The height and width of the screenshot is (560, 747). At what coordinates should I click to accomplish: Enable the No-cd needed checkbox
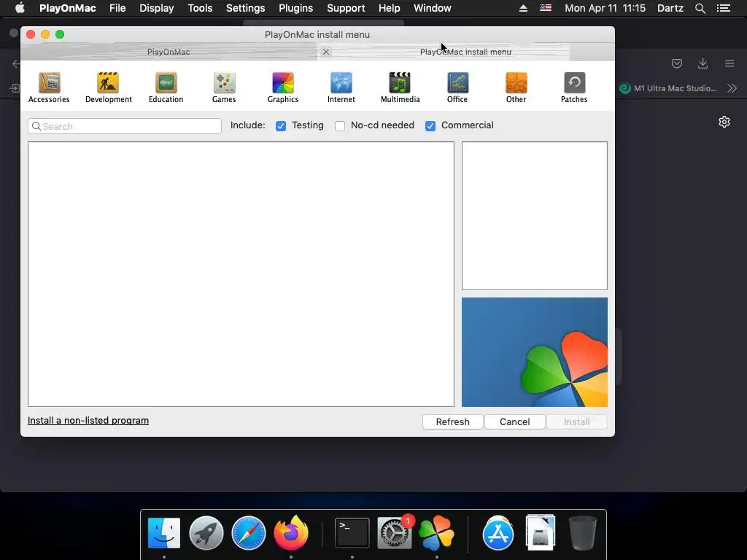point(340,125)
